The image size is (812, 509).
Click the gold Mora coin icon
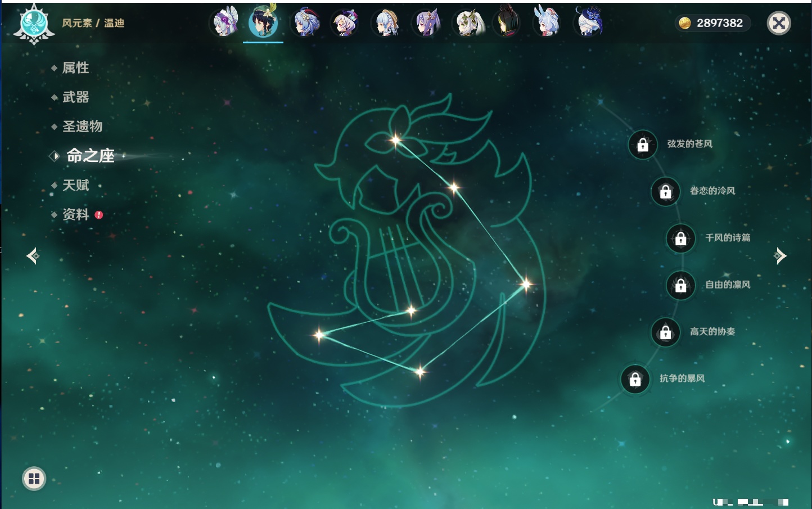pyautogui.click(x=684, y=23)
